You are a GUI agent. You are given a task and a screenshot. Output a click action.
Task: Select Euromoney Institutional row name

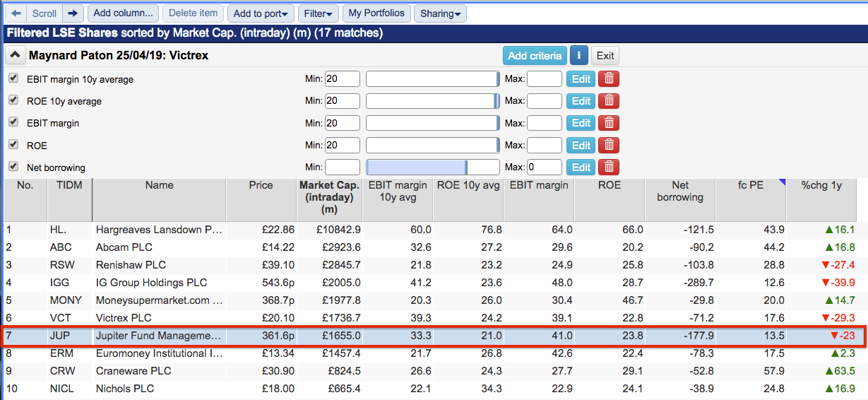pos(159,353)
